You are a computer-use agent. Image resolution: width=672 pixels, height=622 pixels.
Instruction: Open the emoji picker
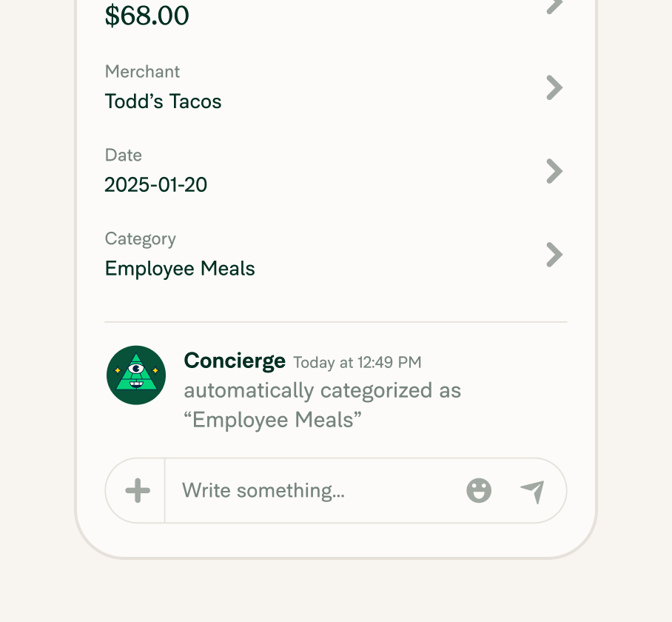pos(479,490)
